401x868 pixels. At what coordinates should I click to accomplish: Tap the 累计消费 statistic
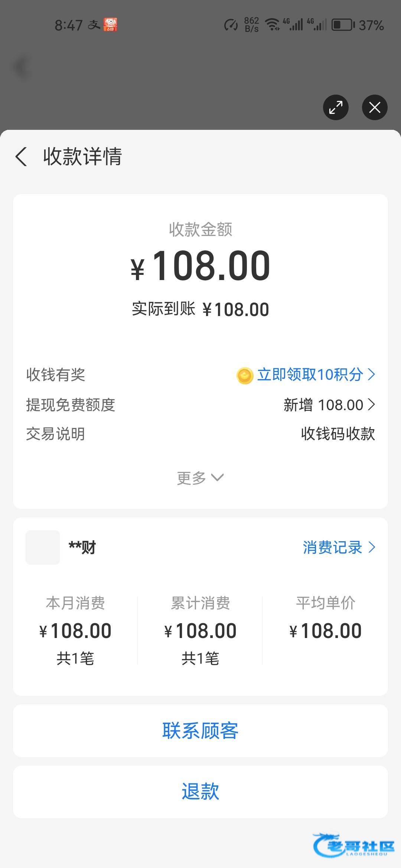point(200,630)
